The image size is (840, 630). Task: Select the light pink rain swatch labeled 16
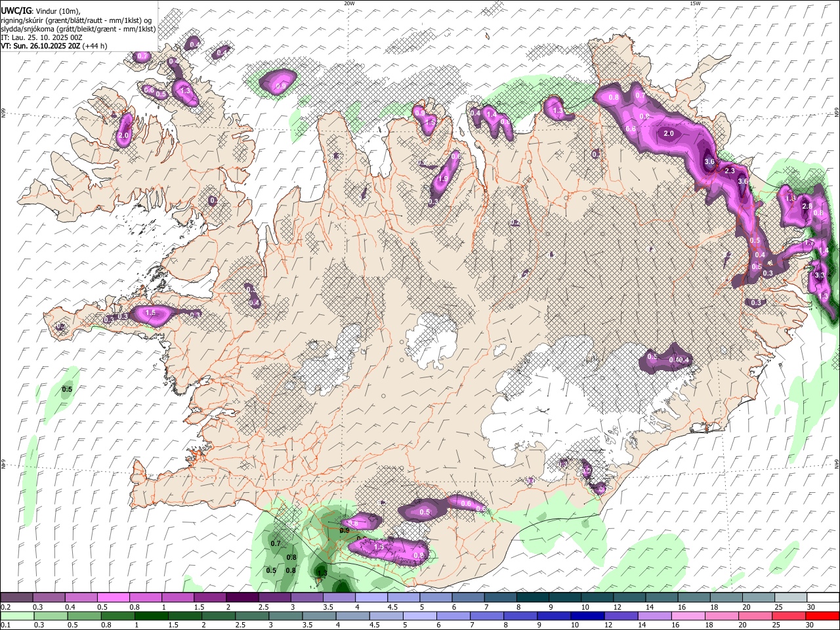coord(687,616)
